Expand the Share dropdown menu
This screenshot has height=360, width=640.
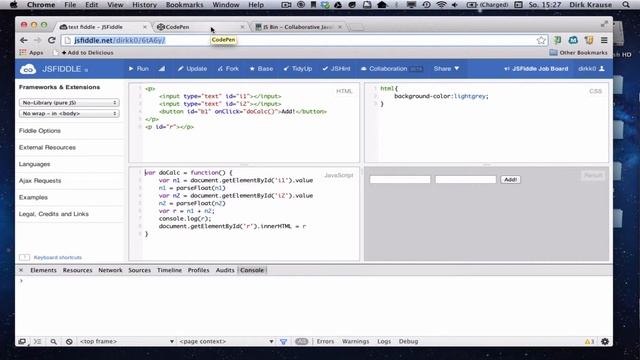(446, 69)
